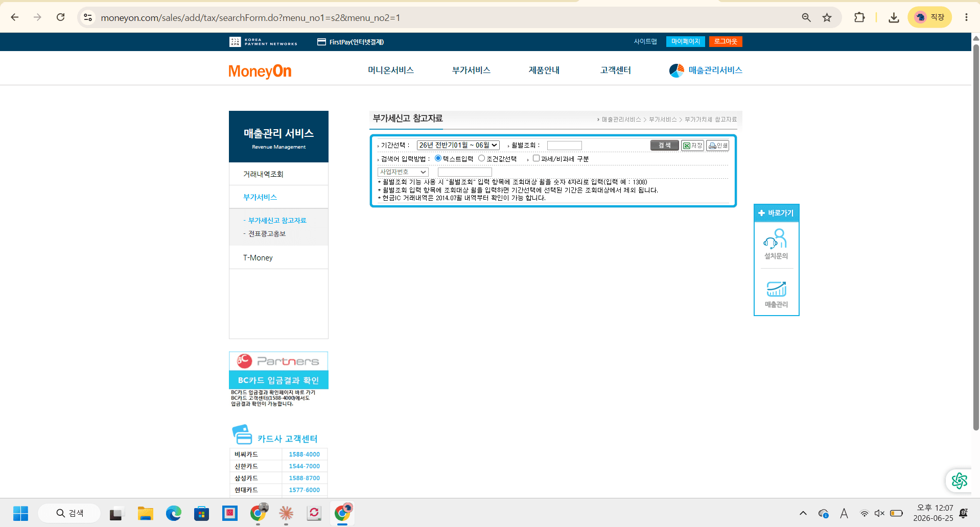The height and width of the screenshot is (527, 980).
Task: Open zoom magnifier in address bar
Action: point(806,17)
